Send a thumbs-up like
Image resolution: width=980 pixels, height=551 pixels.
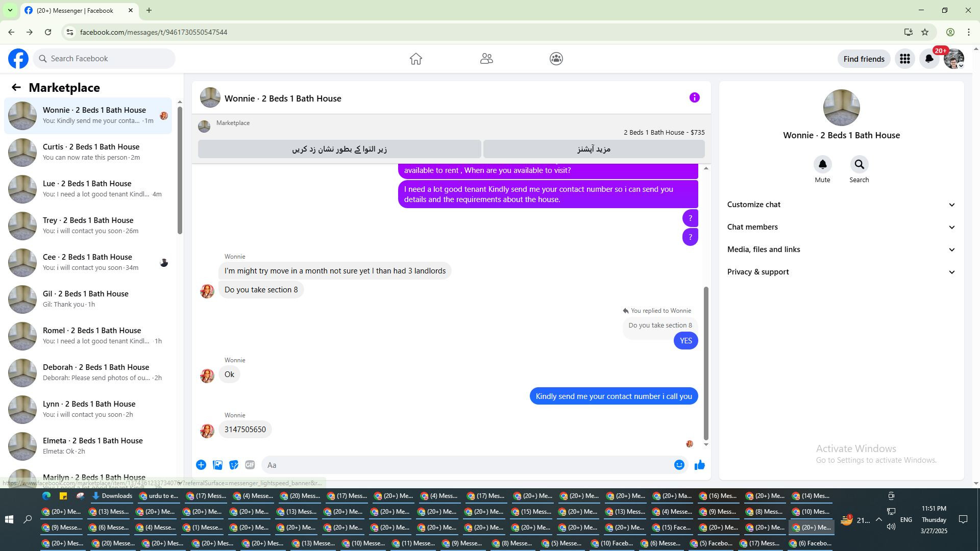(x=700, y=465)
